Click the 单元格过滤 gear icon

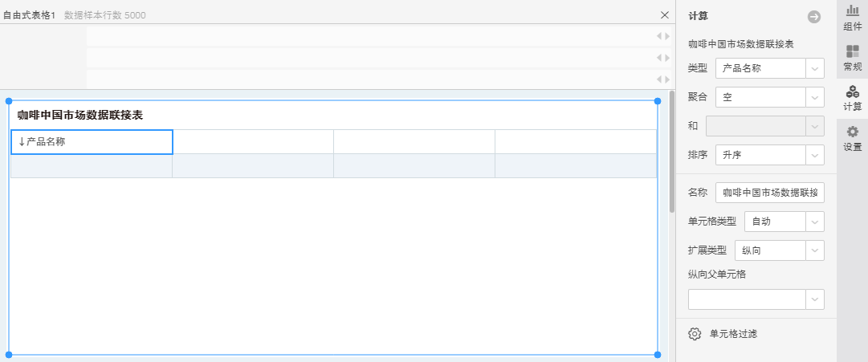coord(695,334)
